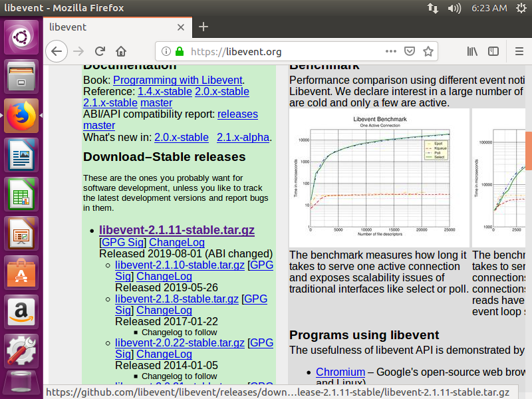Open the 2.1.x-stable reference link
This screenshot has width=532, height=399.
110,103
